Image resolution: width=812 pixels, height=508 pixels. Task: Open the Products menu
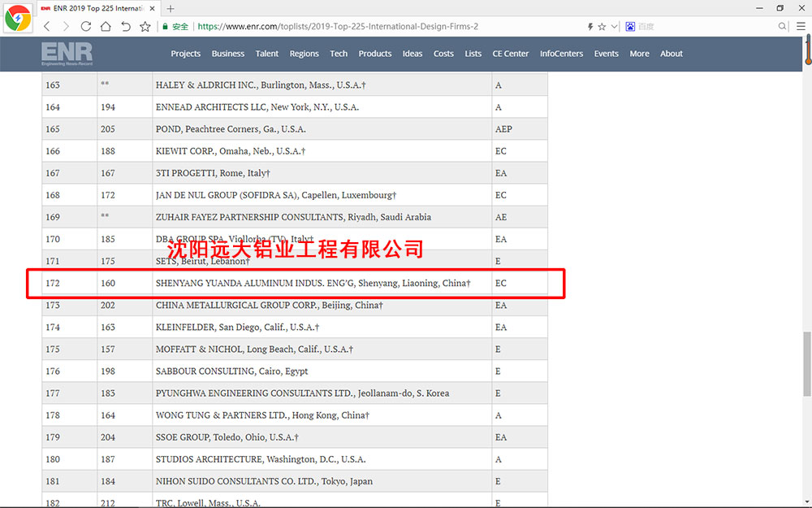[375, 54]
